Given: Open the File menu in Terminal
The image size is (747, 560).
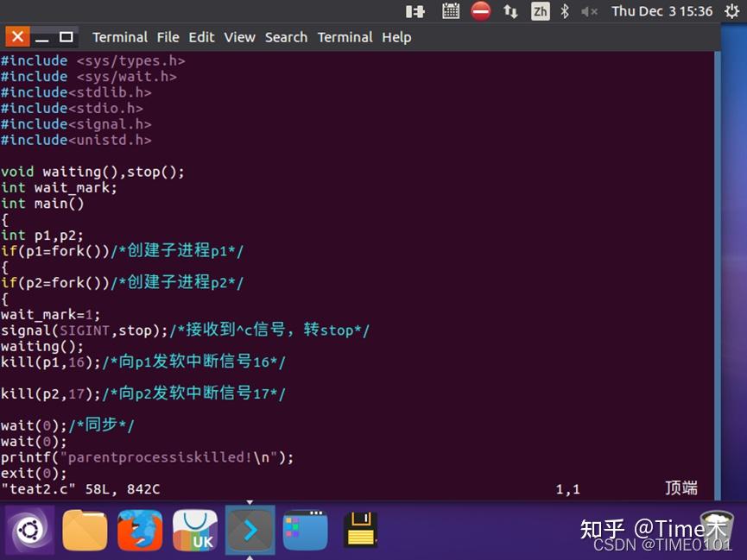Looking at the screenshot, I should point(168,37).
